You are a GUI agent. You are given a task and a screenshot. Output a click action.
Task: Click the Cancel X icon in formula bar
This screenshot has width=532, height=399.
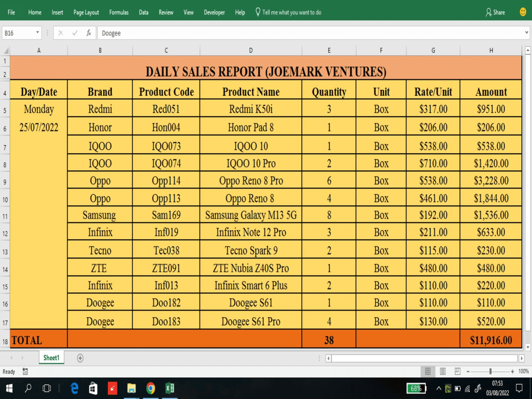(x=61, y=33)
